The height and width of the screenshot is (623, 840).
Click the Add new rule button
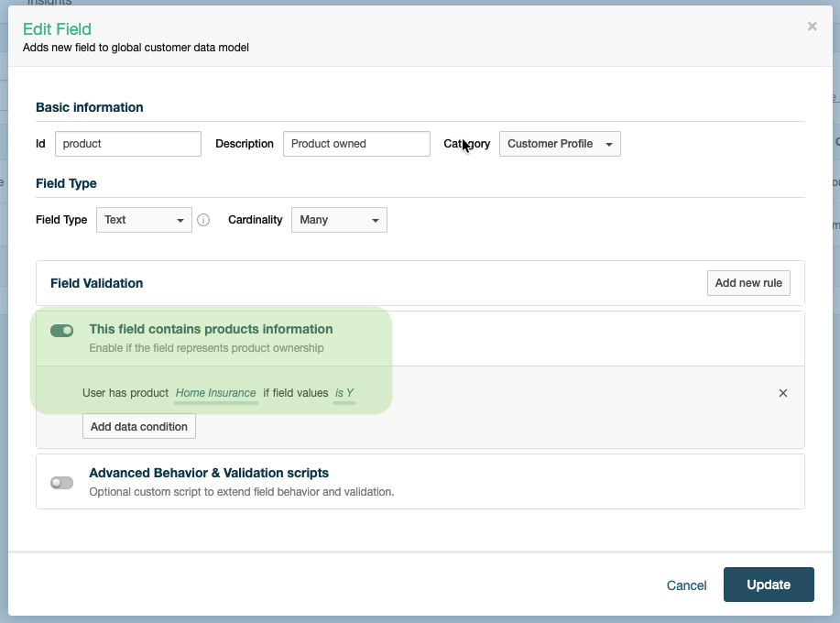[x=747, y=283]
